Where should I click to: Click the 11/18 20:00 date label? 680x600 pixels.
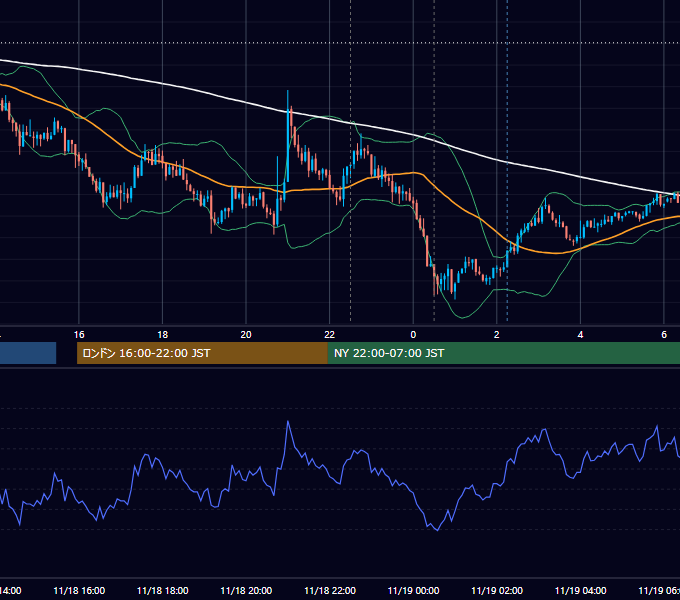point(246,591)
